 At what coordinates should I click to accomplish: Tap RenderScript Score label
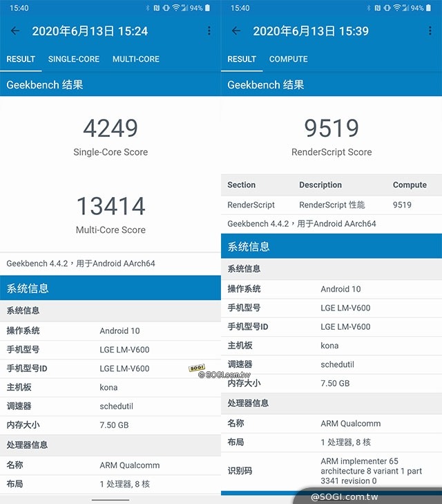coord(331,152)
